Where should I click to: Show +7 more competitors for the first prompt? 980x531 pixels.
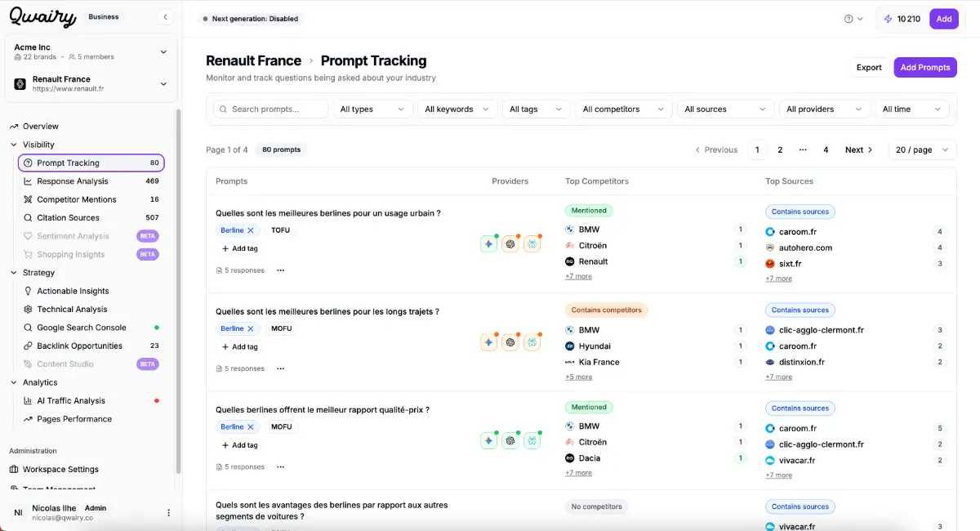click(x=578, y=277)
